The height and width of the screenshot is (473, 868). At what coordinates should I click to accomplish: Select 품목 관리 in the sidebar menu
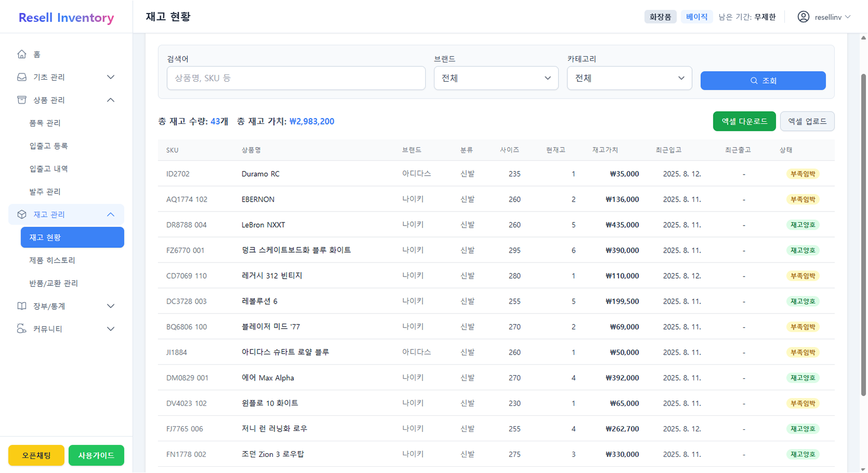(44, 122)
